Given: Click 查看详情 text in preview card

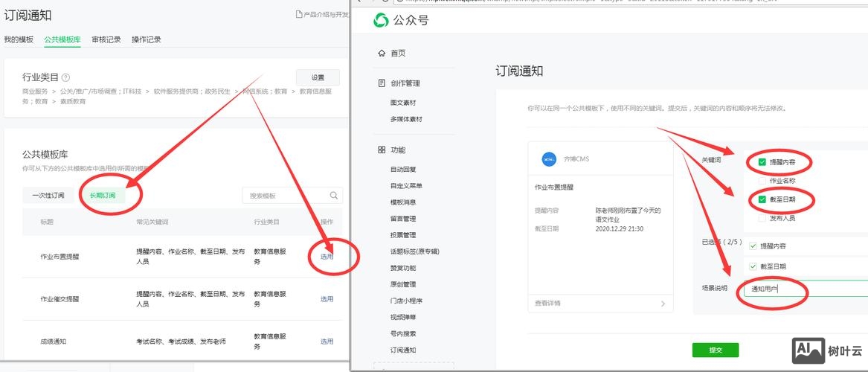Looking at the screenshot, I should coord(547,304).
